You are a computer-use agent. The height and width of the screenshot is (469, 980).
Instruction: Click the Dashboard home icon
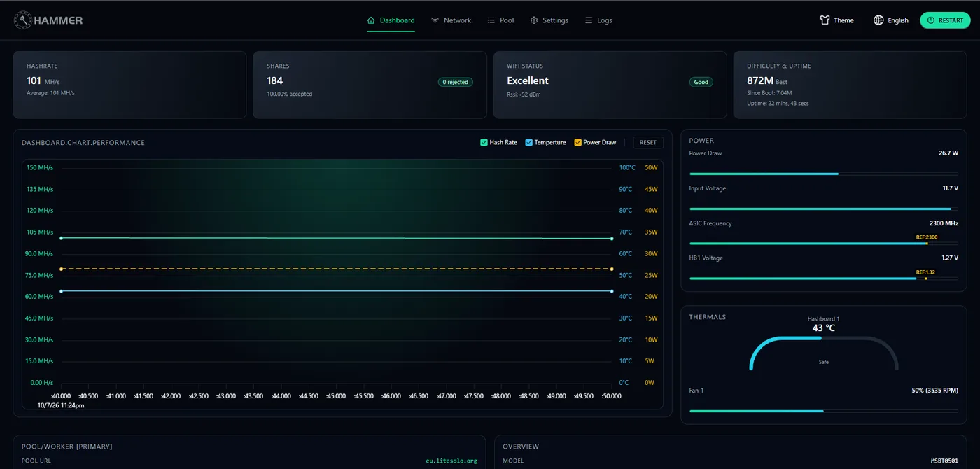371,20
